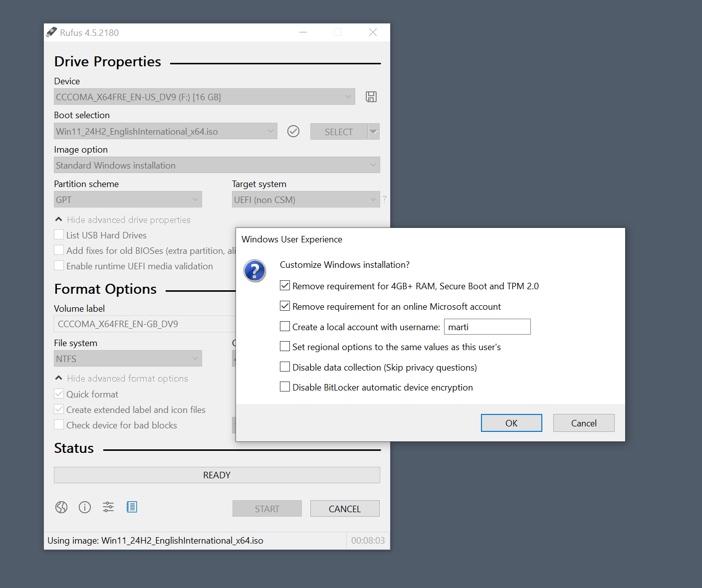Open the About info icon
The height and width of the screenshot is (588, 702).
(85, 507)
